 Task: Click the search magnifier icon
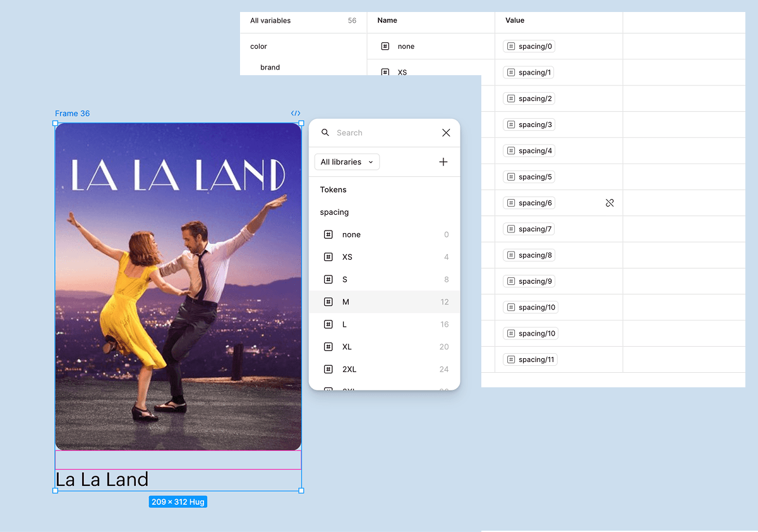tap(325, 133)
